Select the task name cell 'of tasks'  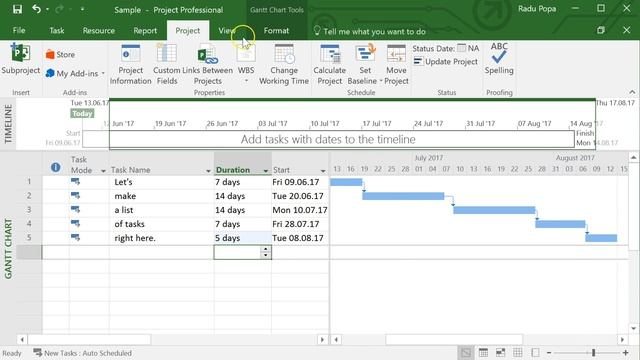coord(162,224)
